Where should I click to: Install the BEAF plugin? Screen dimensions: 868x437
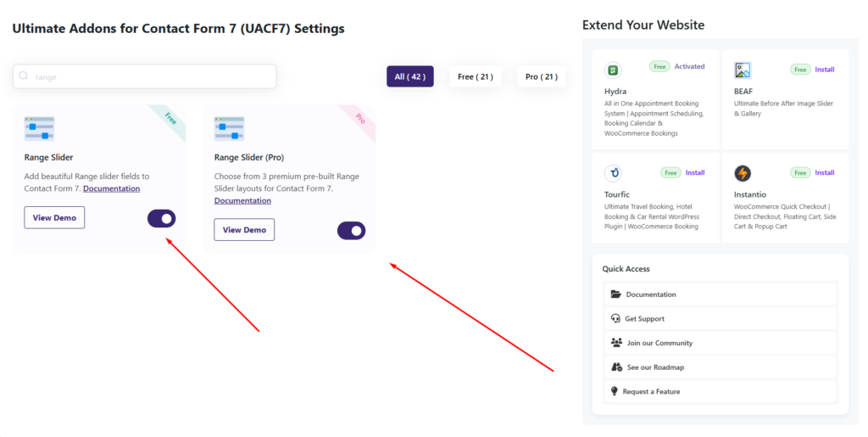pos(824,70)
